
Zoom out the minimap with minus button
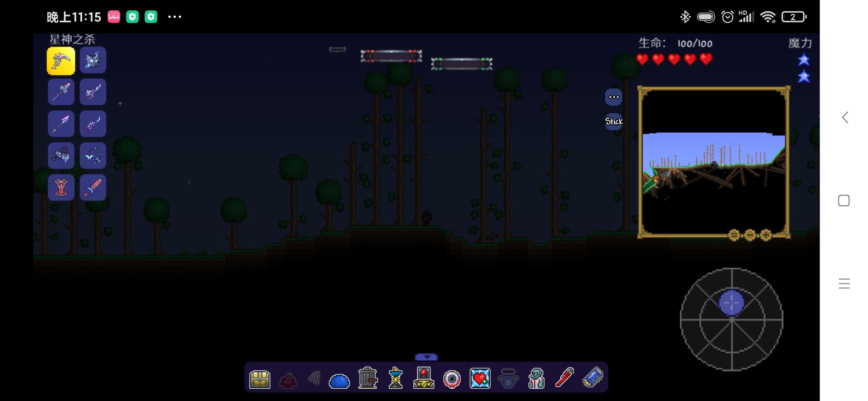click(x=750, y=235)
